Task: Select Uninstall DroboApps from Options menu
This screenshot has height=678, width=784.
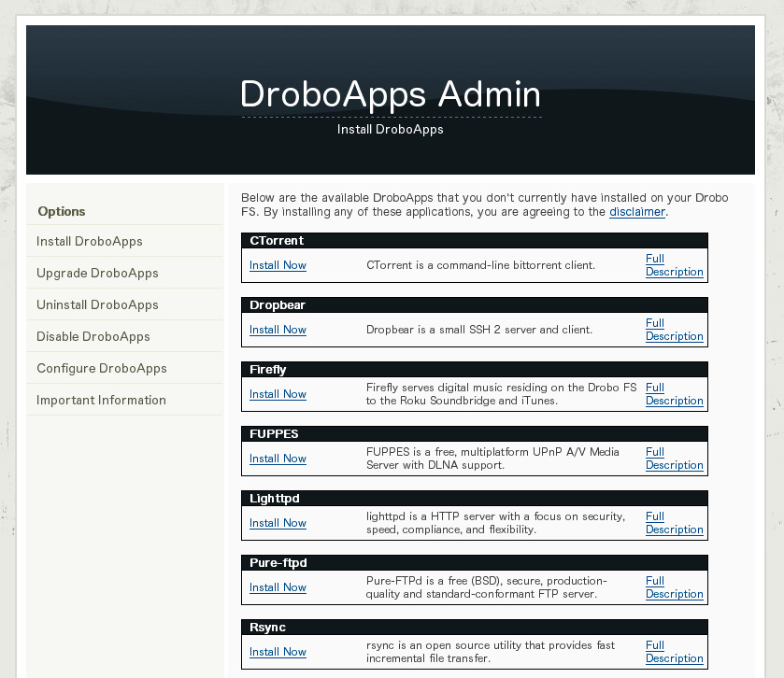Action: pos(97,304)
